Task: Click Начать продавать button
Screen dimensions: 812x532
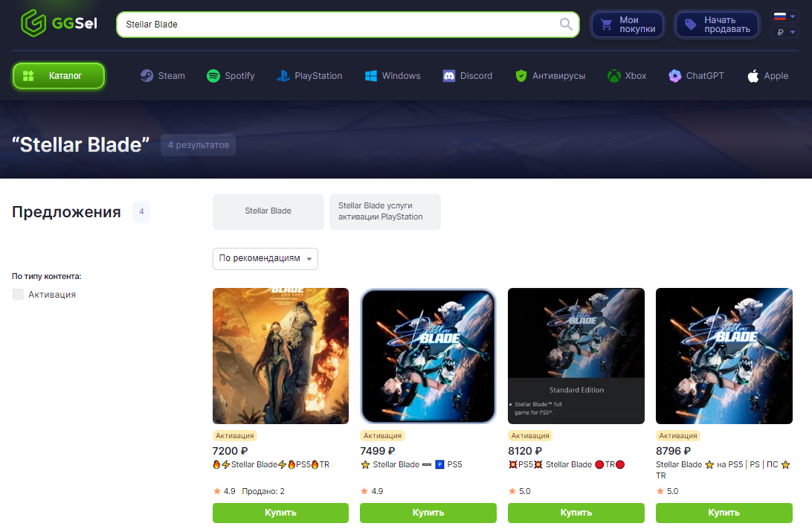Action: tap(718, 25)
